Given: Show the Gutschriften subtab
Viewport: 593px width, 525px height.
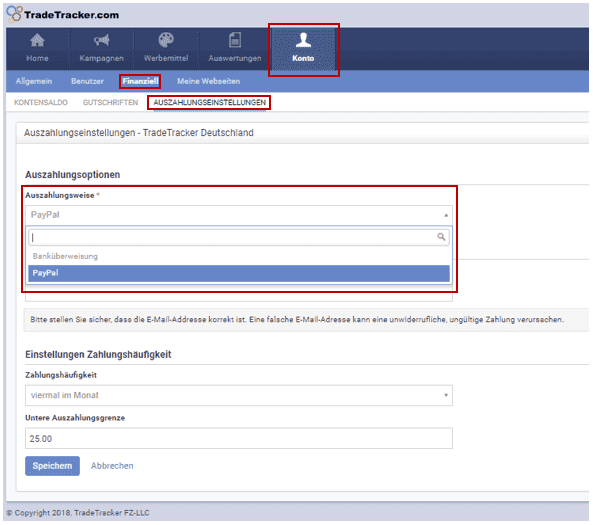Looking at the screenshot, I should (x=110, y=103).
